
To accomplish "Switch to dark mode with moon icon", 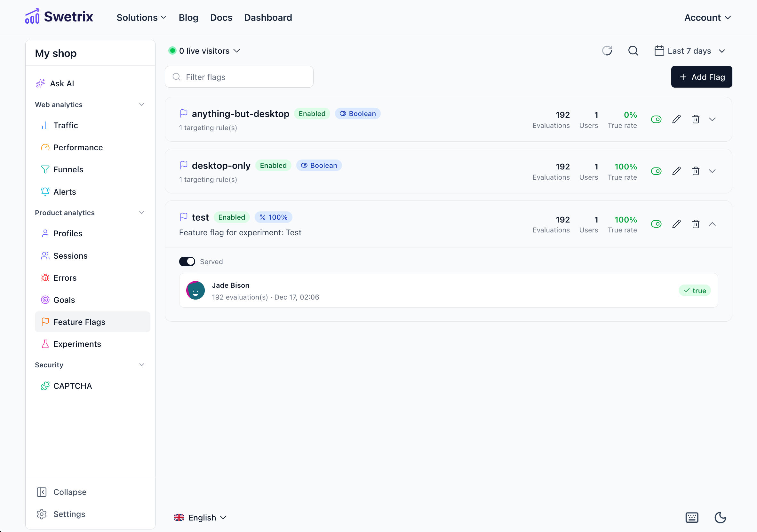I will 720,517.
